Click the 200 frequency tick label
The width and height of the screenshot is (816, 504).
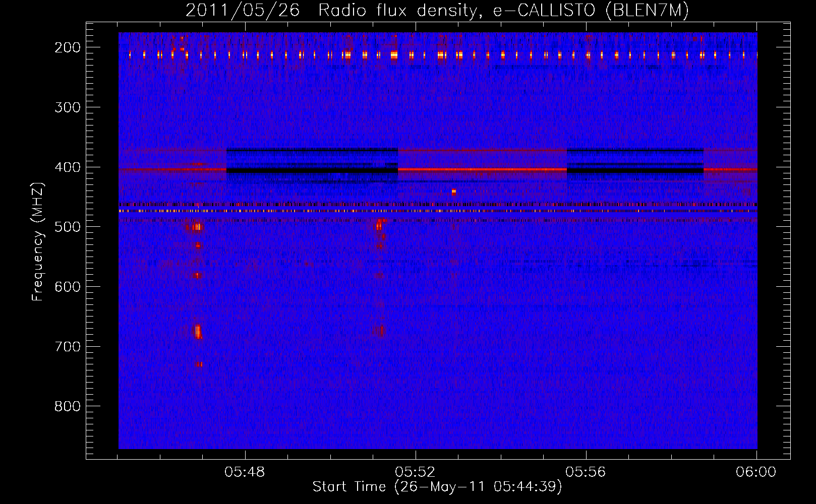pos(67,47)
